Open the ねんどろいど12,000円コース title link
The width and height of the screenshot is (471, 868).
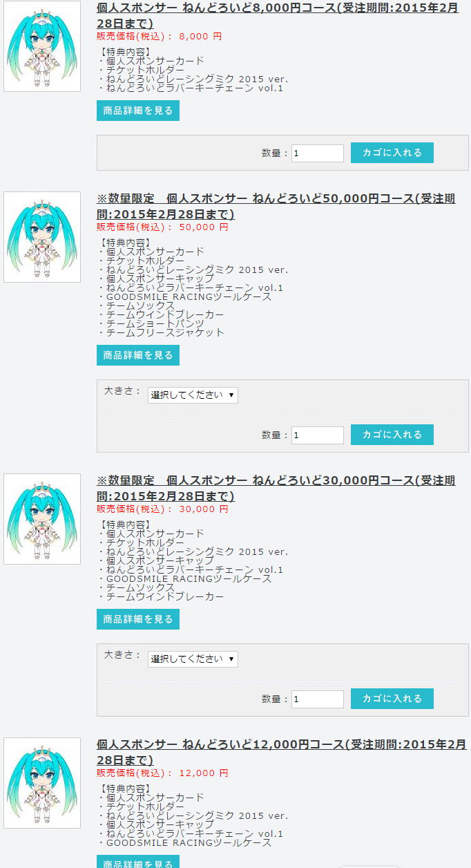281,753
